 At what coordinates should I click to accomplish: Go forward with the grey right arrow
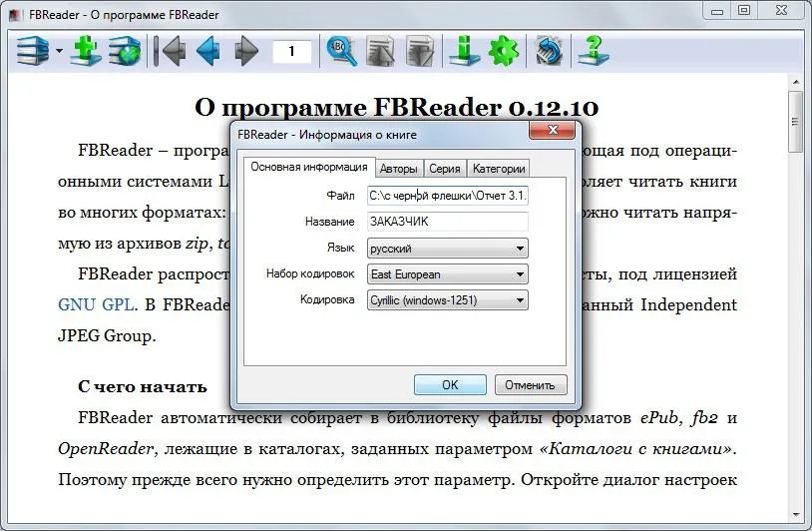click(x=246, y=51)
